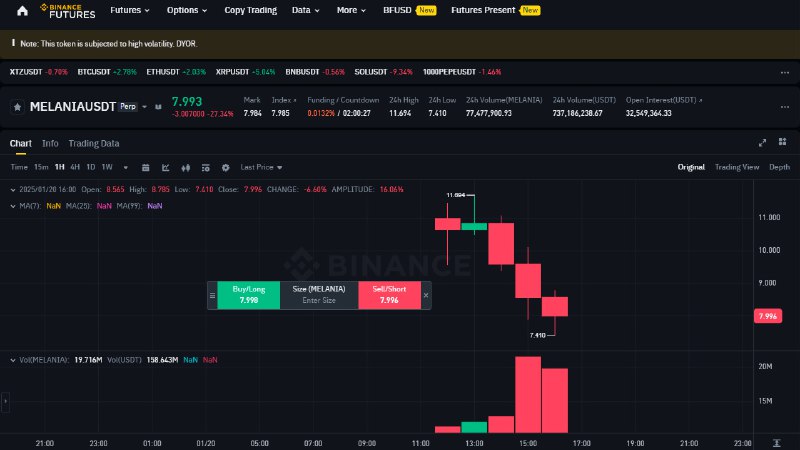800x450 pixels.
Task: Open the Last Price dropdown
Action: coord(261,167)
